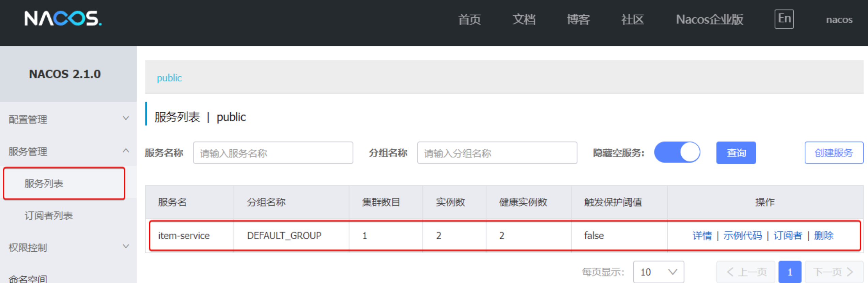Open 命名空间 in the sidebar
Image resolution: width=868 pixels, height=283 pixels.
pyautogui.click(x=28, y=279)
